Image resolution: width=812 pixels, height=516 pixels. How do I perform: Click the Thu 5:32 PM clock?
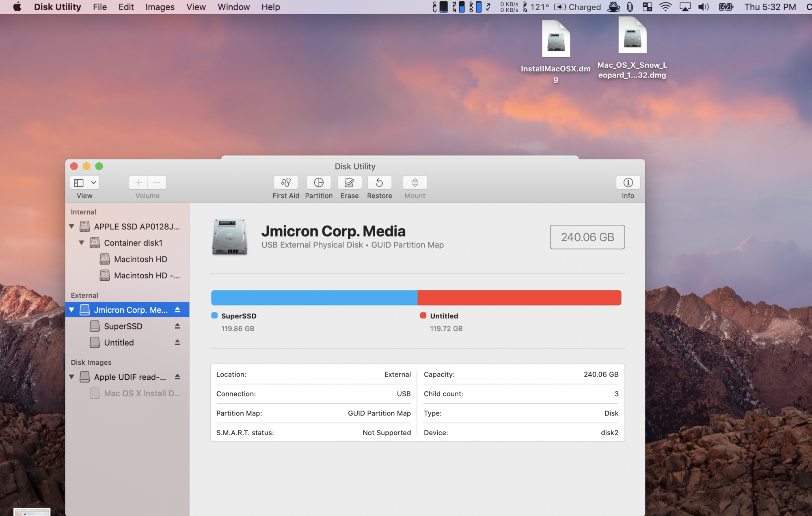(x=770, y=7)
